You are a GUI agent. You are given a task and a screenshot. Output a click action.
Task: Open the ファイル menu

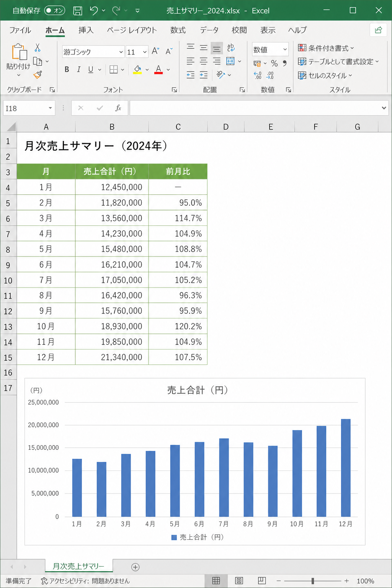[20, 30]
